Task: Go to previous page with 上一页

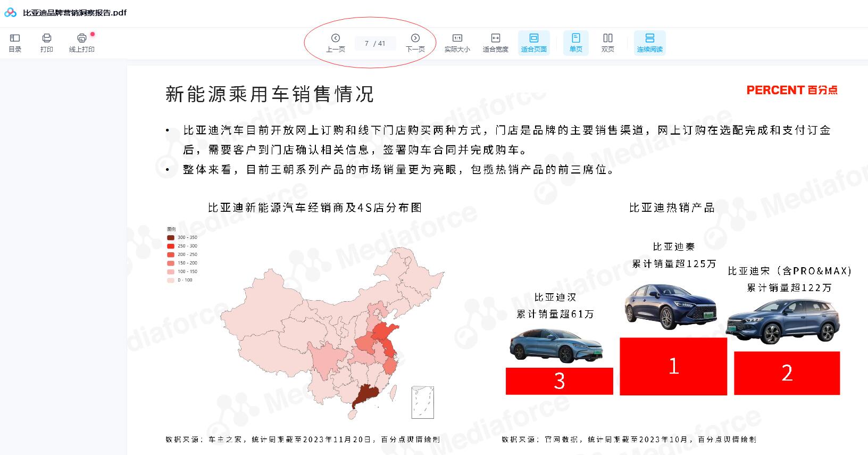Action: click(x=336, y=43)
